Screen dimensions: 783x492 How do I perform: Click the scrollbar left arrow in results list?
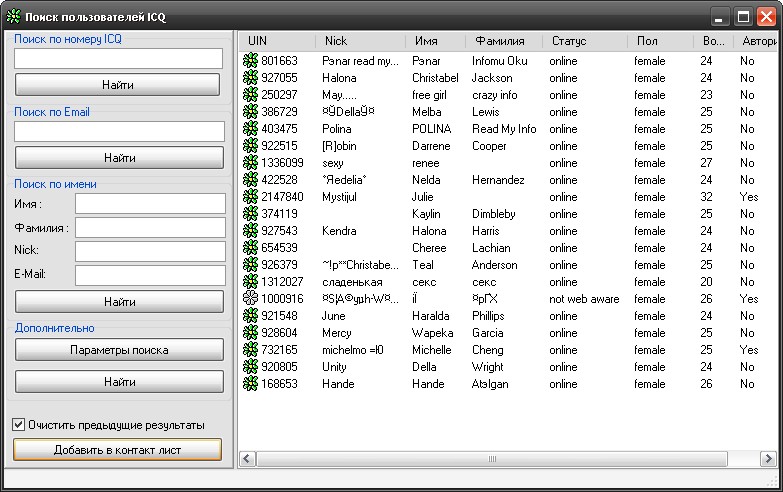248,459
